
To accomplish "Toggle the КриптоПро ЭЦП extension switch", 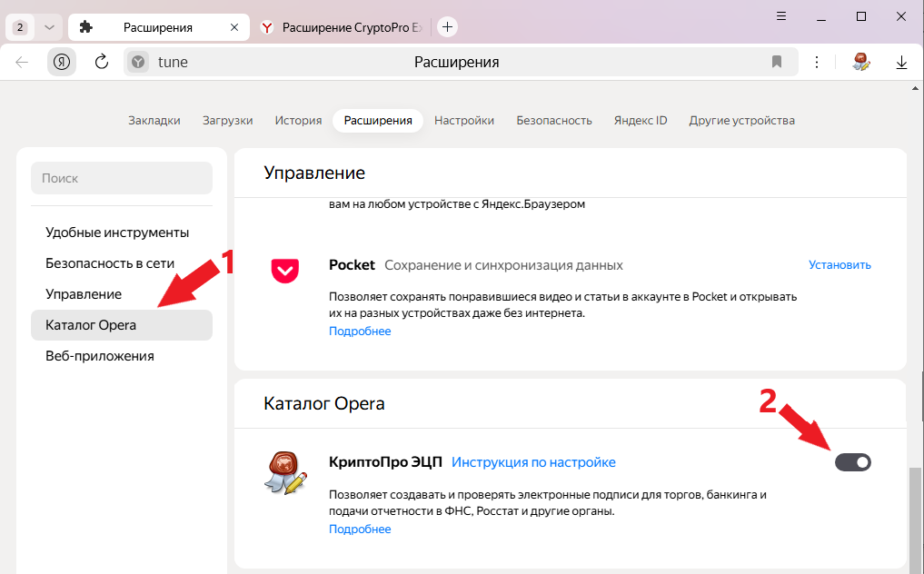I will pos(853,462).
